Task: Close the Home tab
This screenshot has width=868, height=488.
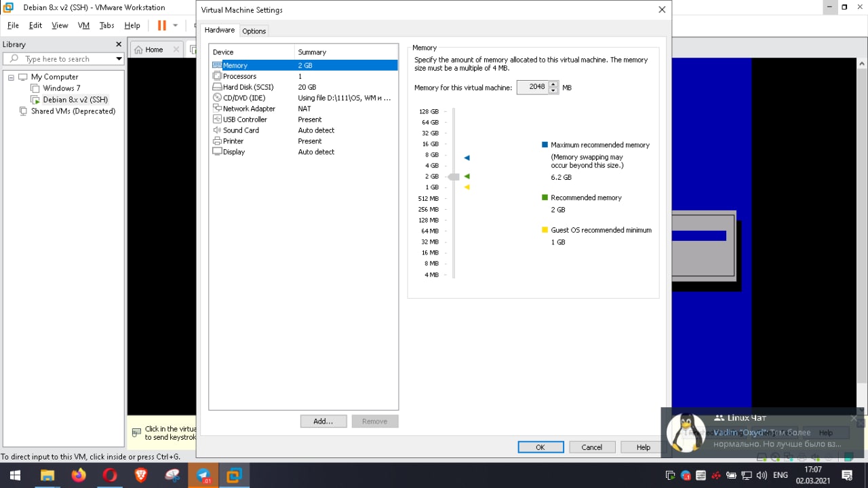Action: tap(176, 50)
